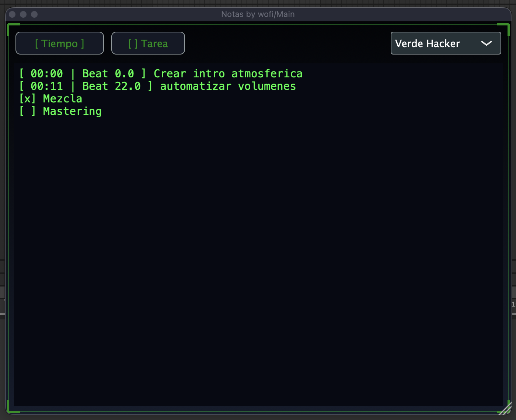The image size is (516, 420).
Task: Check the [ ] Mastering task checkbox
Action: (28, 111)
